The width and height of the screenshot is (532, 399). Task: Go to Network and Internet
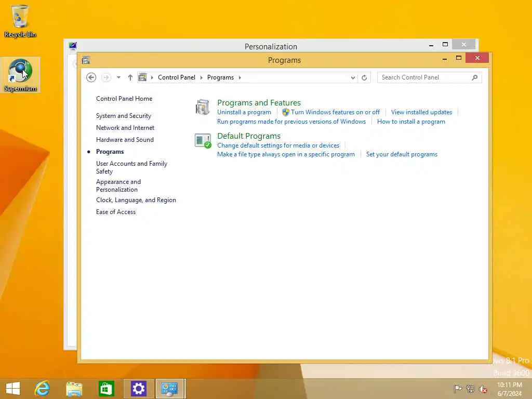point(125,128)
